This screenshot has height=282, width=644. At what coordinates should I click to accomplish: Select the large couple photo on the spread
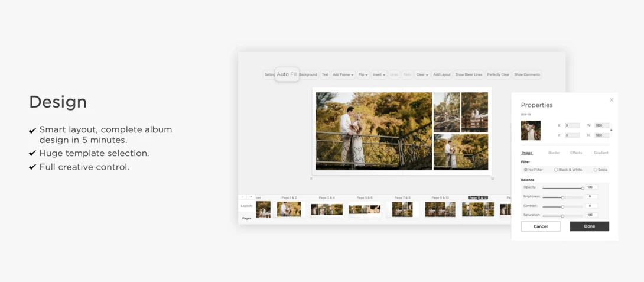tap(374, 131)
